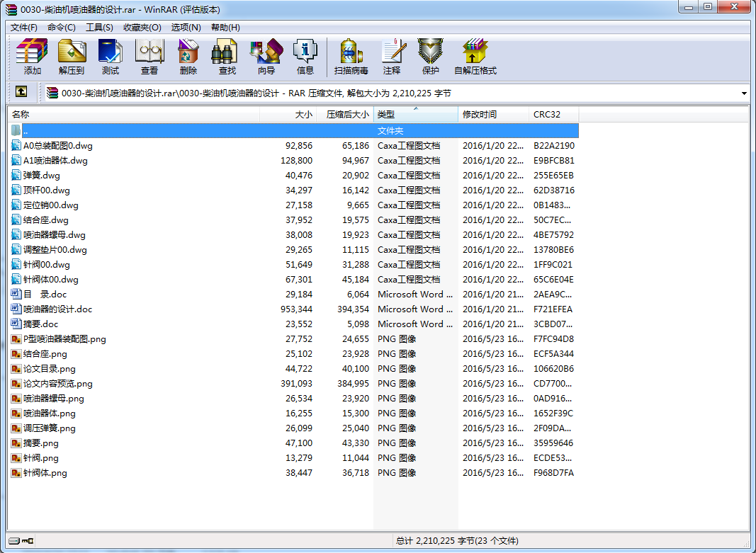
Task: Click the WinRAR icon in the title bar
Action: tap(11, 9)
